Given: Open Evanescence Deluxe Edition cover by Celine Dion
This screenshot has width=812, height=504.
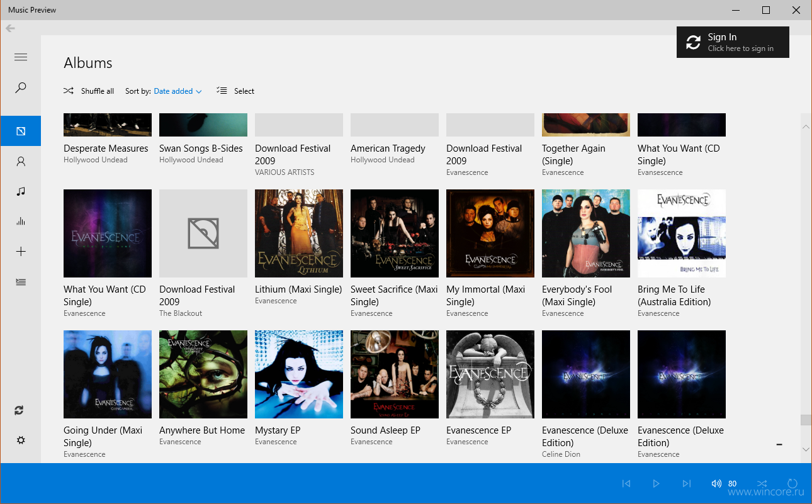Looking at the screenshot, I should [x=586, y=374].
